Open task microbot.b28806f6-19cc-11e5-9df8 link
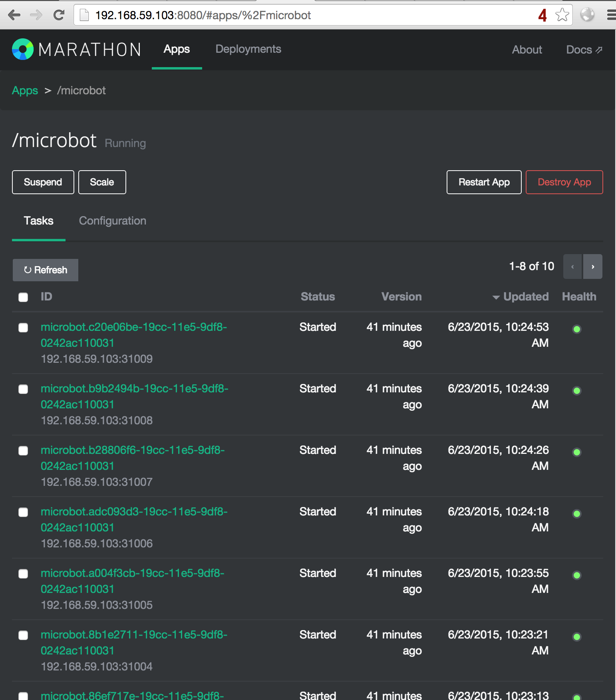The height and width of the screenshot is (700, 616). (x=133, y=458)
